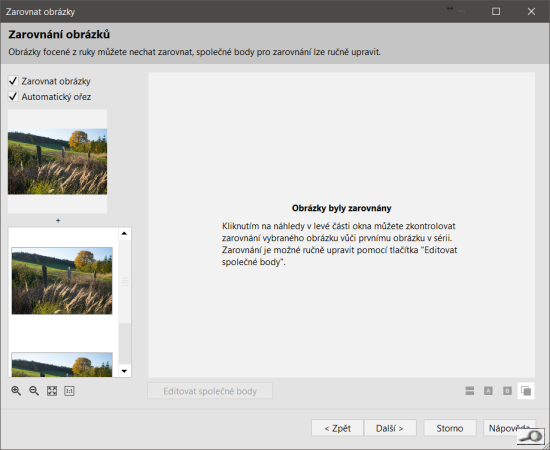This screenshot has width=550, height=450.
Task: Click thumbnail list scroll up arrow
Action: 124,234
